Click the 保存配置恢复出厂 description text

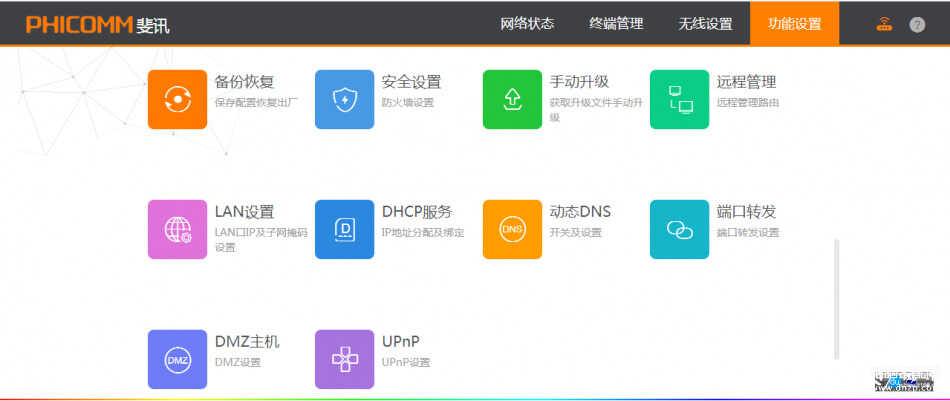257,103
